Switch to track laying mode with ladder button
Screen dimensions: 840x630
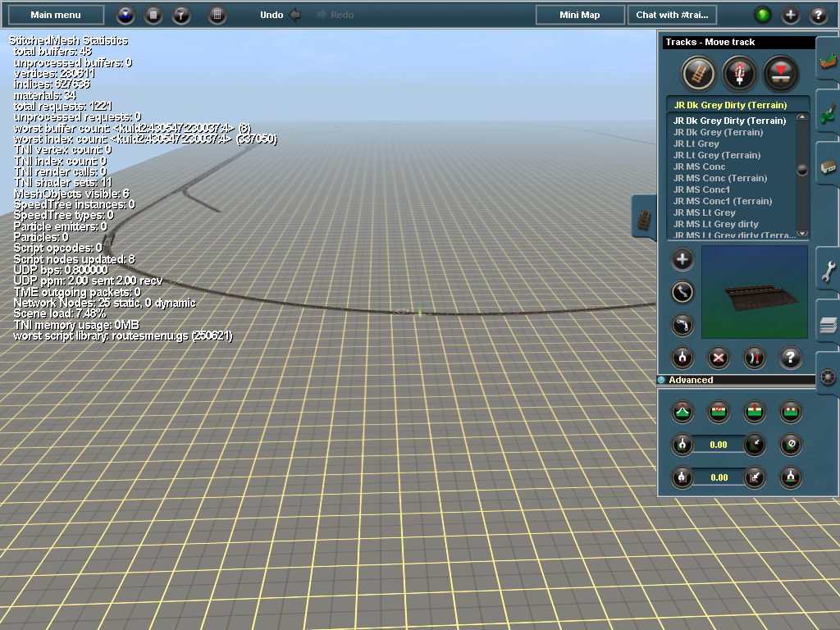click(x=697, y=72)
